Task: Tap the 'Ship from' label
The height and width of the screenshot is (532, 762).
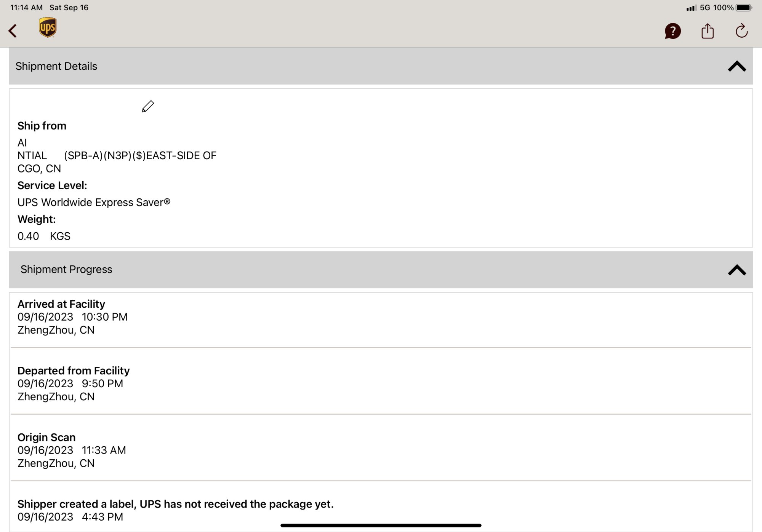Action: [x=42, y=126]
